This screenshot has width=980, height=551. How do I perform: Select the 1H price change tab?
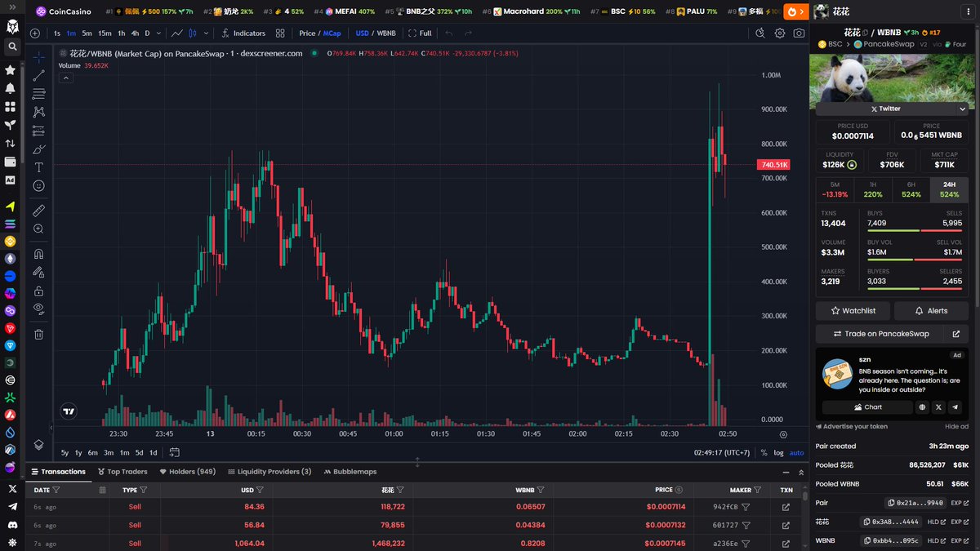(x=873, y=190)
